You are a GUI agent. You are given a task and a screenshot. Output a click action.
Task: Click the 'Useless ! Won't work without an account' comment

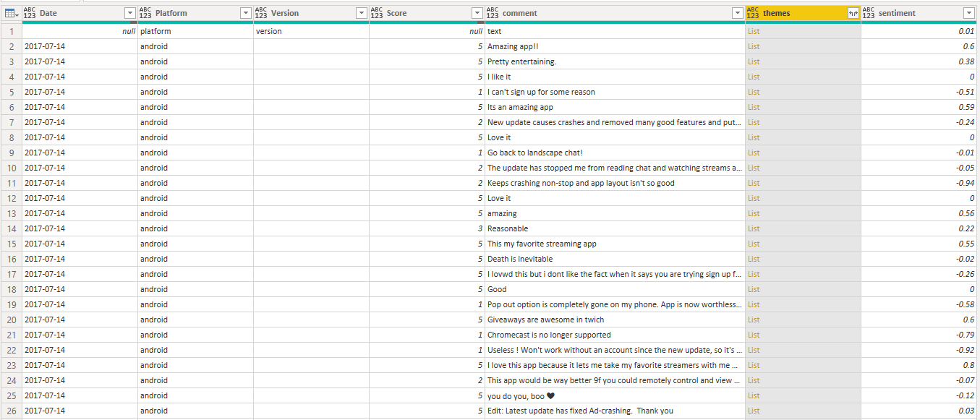tap(615, 350)
